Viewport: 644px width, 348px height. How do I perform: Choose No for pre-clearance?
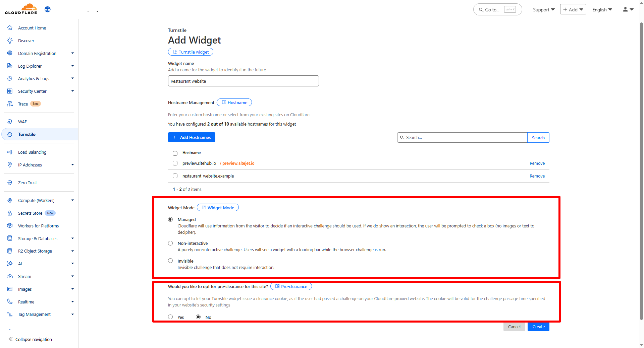(x=198, y=317)
